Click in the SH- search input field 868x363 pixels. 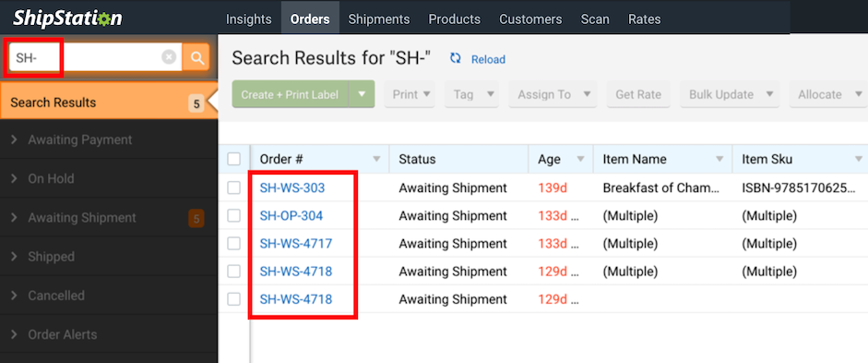tap(95, 57)
